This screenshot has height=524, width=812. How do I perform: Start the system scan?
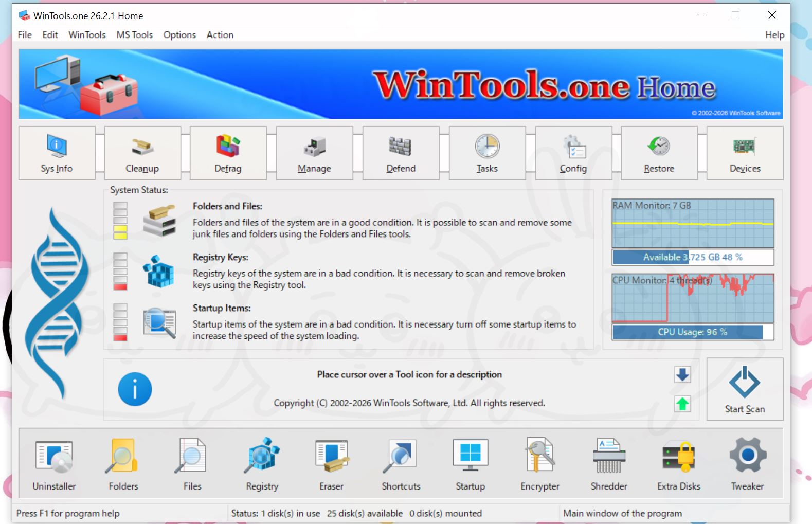pyautogui.click(x=745, y=389)
